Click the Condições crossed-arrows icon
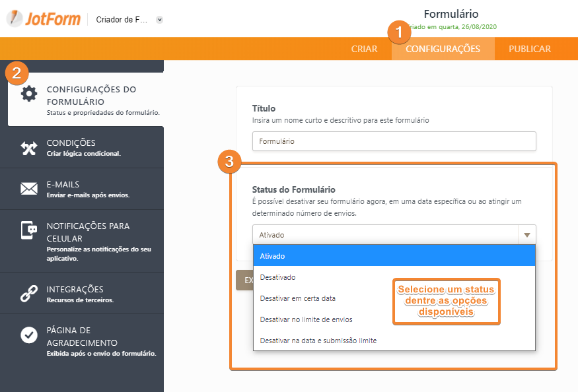This screenshot has width=578, height=392. coord(29,148)
